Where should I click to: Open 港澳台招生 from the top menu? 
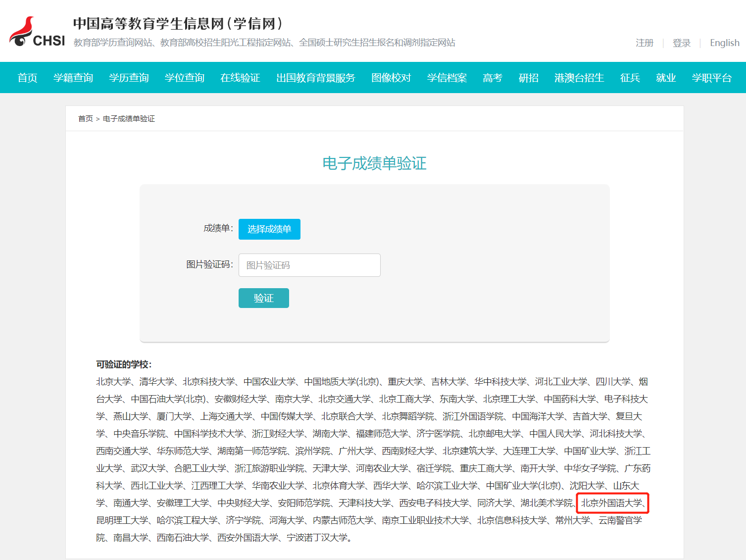[x=579, y=78]
